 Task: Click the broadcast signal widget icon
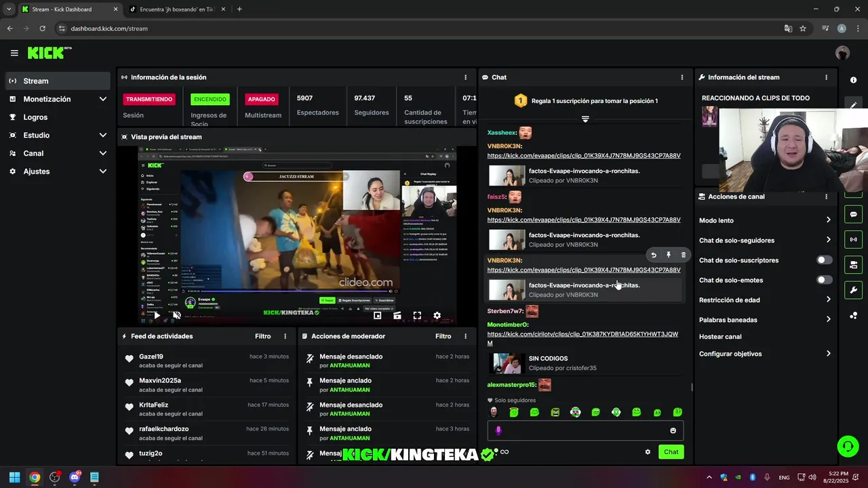[853, 239]
